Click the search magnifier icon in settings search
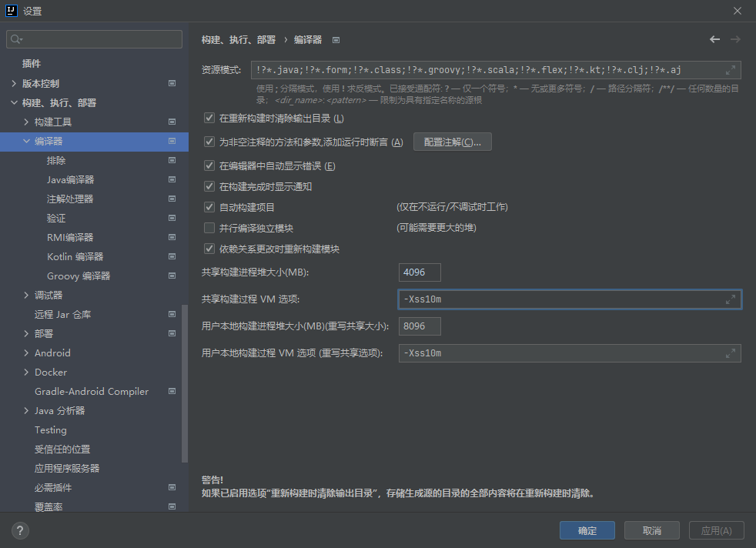Viewport: 756px width, 548px height. point(16,39)
